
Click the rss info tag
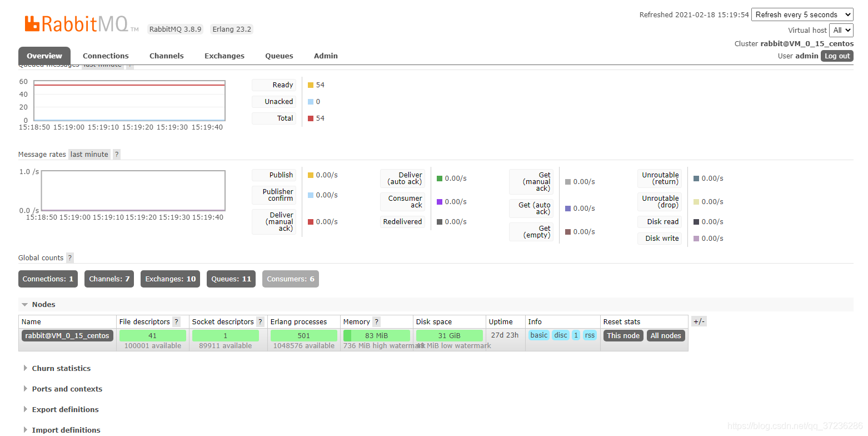(590, 335)
